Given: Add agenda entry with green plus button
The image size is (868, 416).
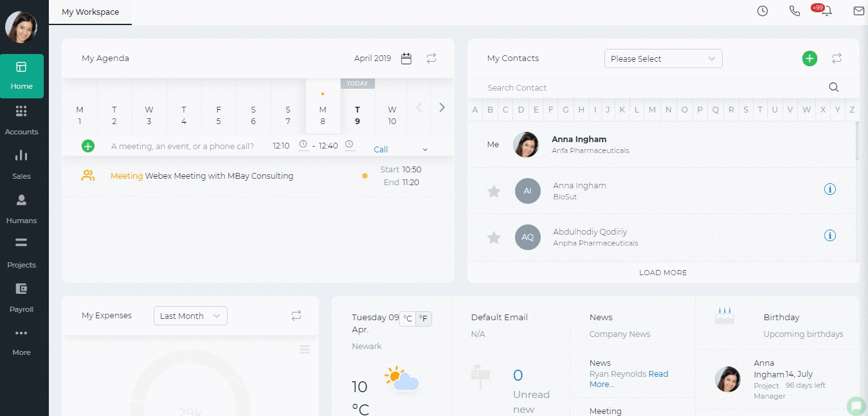Looking at the screenshot, I should coord(88,146).
